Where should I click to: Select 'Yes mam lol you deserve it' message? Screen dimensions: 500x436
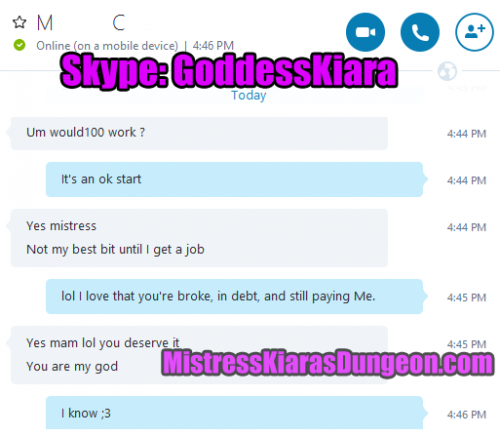[x=103, y=343]
